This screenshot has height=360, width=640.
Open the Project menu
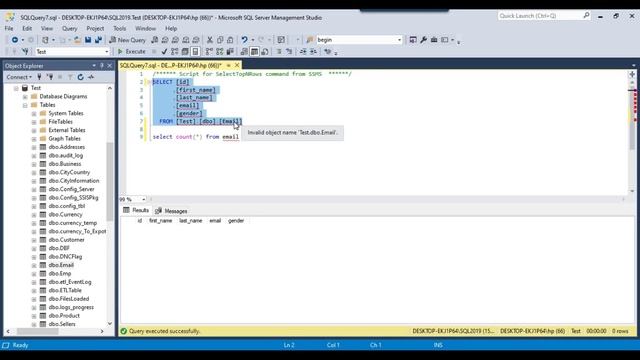[95, 29]
